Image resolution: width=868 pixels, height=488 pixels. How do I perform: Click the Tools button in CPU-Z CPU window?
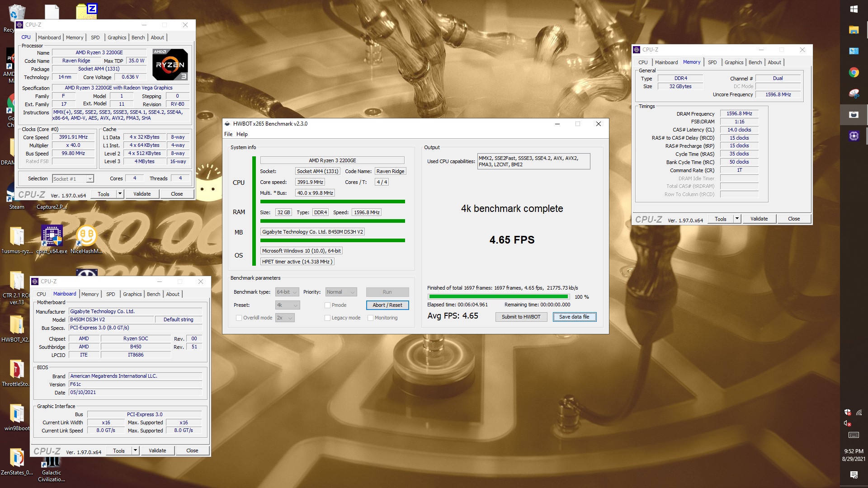104,194
